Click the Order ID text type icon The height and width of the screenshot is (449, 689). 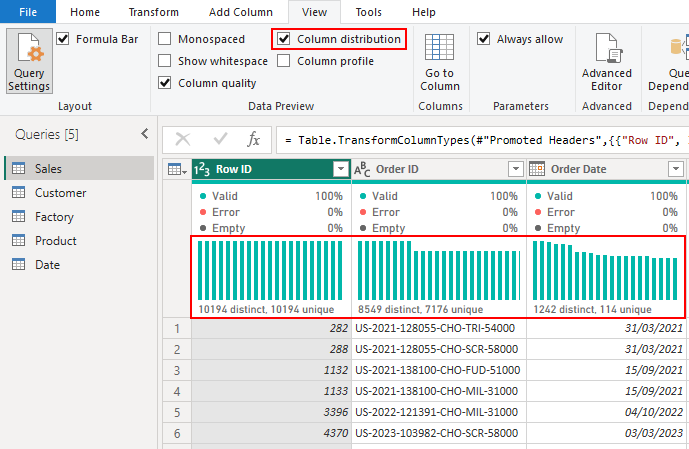[362, 170]
